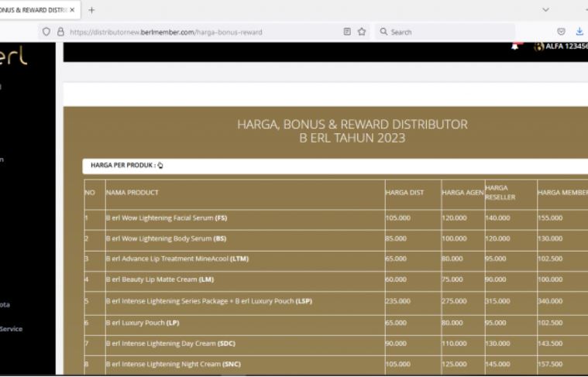
Task: Click the Pocket save icon
Action: pos(562,33)
